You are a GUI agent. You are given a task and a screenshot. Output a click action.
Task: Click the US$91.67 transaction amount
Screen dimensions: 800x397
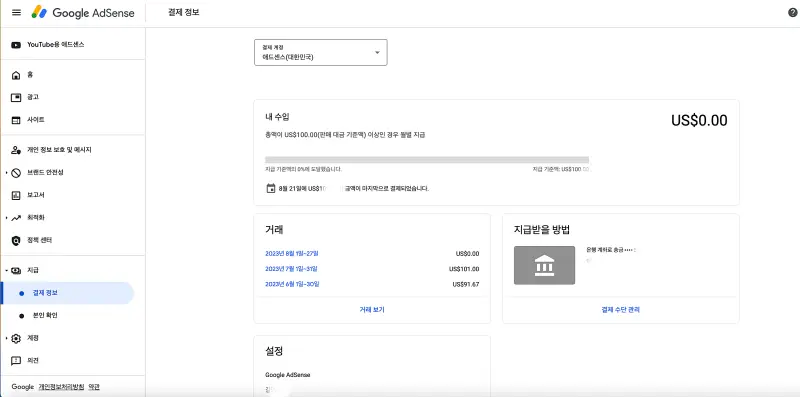pyautogui.click(x=465, y=284)
